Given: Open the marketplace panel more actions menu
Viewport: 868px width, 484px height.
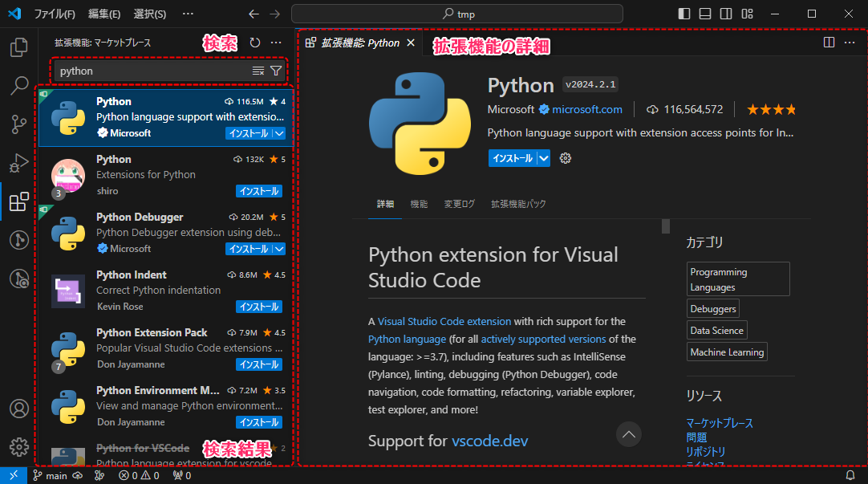Looking at the screenshot, I should coord(276,43).
